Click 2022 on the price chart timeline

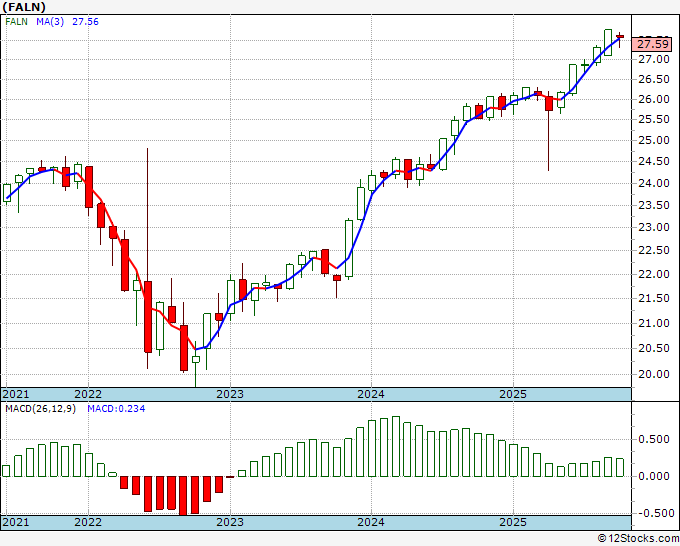88,394
